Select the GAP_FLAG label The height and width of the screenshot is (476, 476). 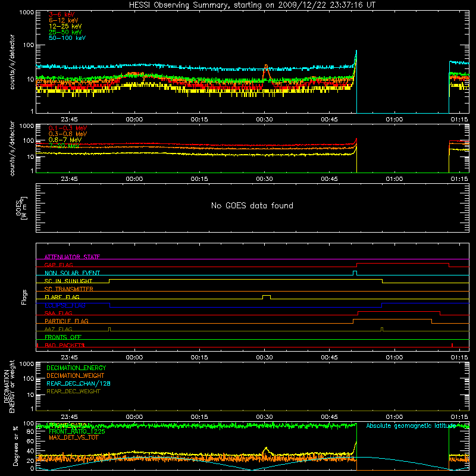pyautogui.click(x=58, y=265)
